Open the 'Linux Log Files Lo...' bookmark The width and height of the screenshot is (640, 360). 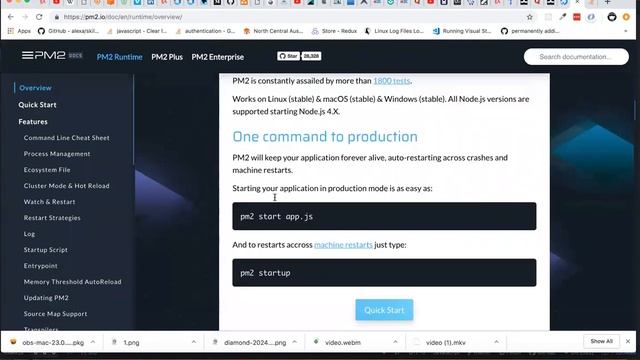pyautogui.click(x=394, y=31)
